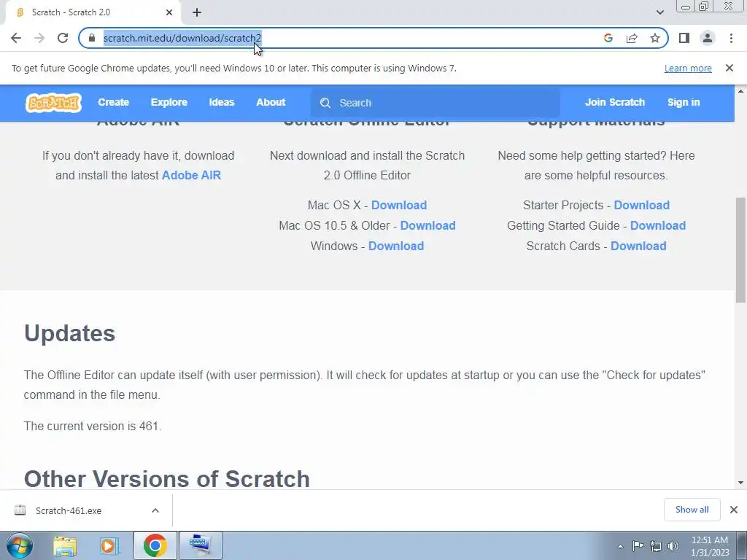Viewport: 747px width, 560px height.
Task: Open the On-Screen Keyboard taskbar icon
Action: pos(200,545)
